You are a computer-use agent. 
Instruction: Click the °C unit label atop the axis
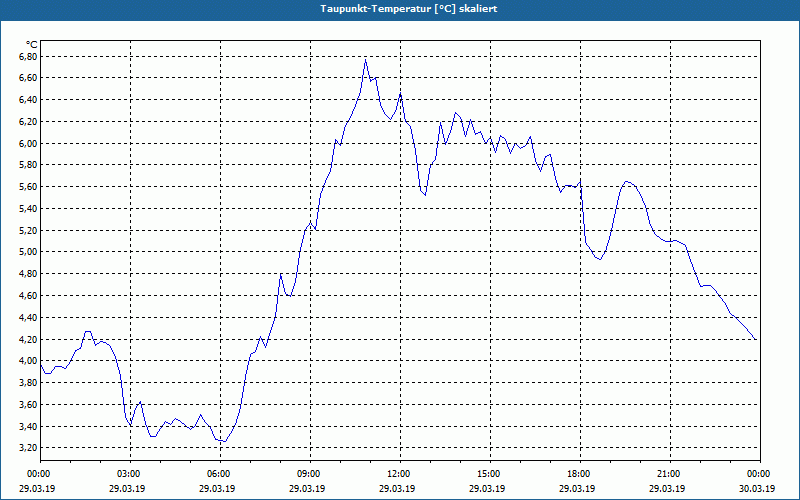coord(32,45)
